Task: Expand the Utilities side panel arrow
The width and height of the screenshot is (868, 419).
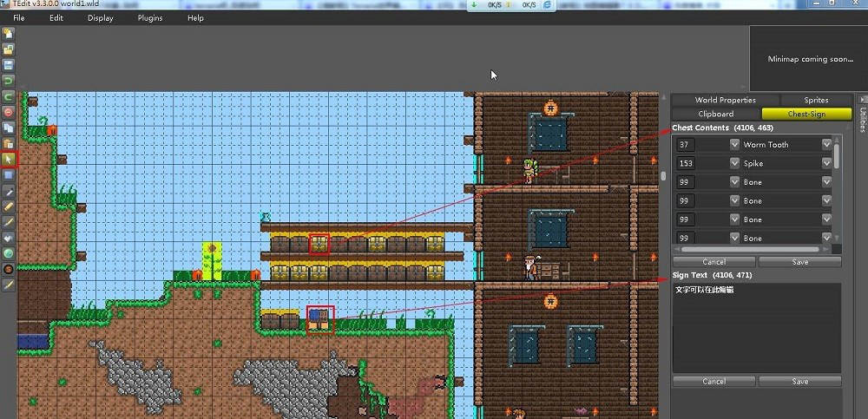Action: 862,99
